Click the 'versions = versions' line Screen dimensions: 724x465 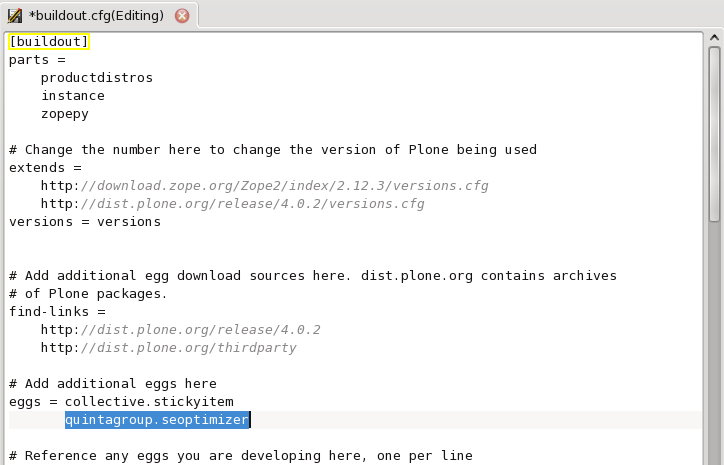click(x=85, y=222)
